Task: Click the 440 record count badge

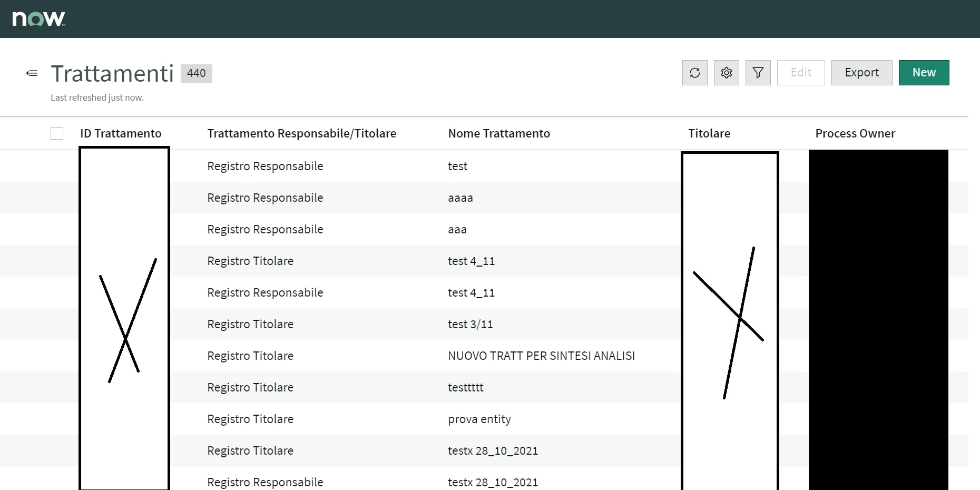Action: click(x=196, y=73)
